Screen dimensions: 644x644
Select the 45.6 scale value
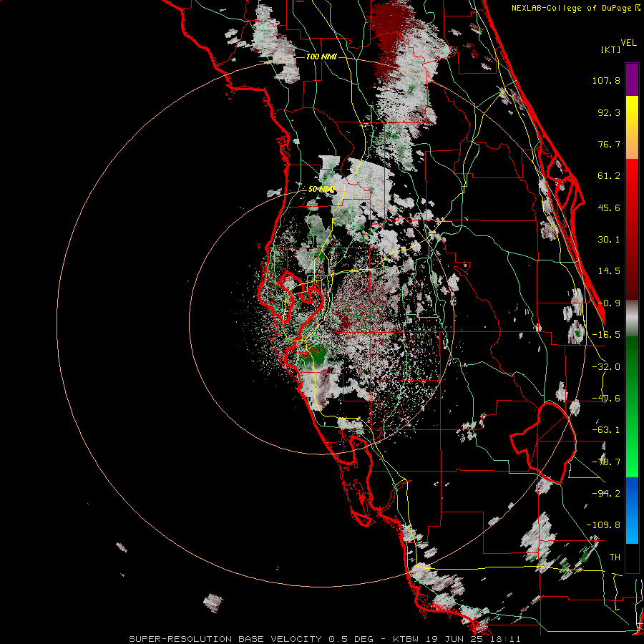[609, 208]
